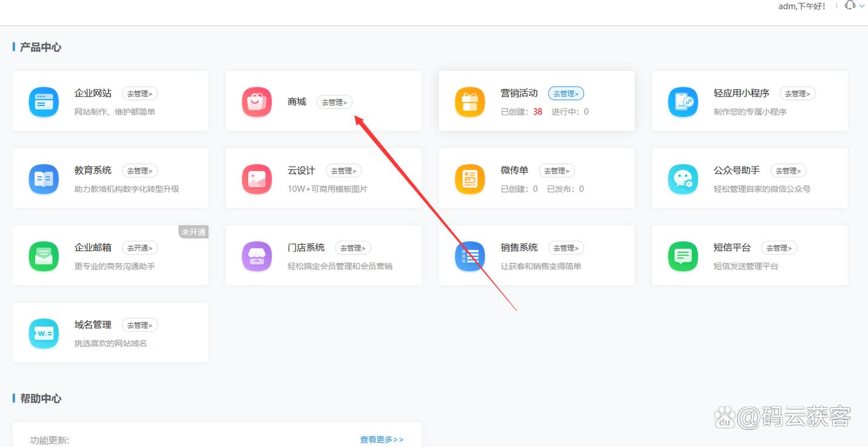
Task: Click the 网站制作、维护都简单 description
Action: [115, 112]
